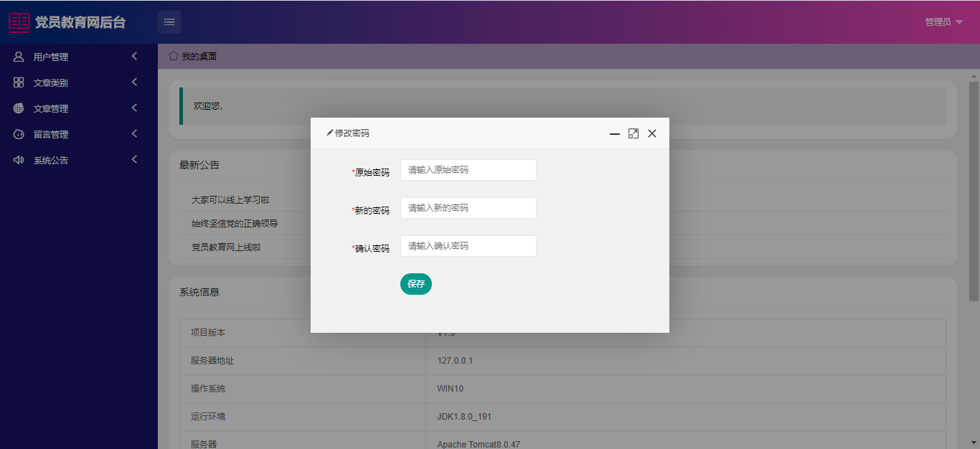Viewport: 980px width, 449px height.
Task: Click the book logo icon in header
Action: (x=19, y=22)
